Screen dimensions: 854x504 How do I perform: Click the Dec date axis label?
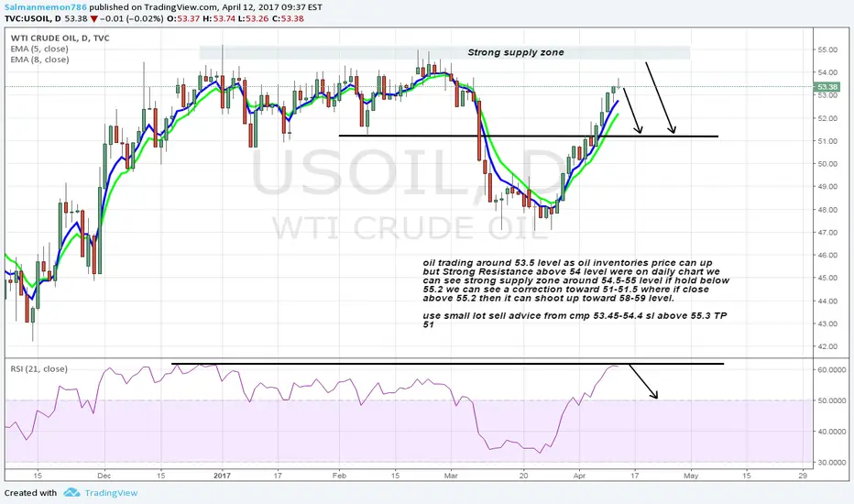(x=104, y=476)
